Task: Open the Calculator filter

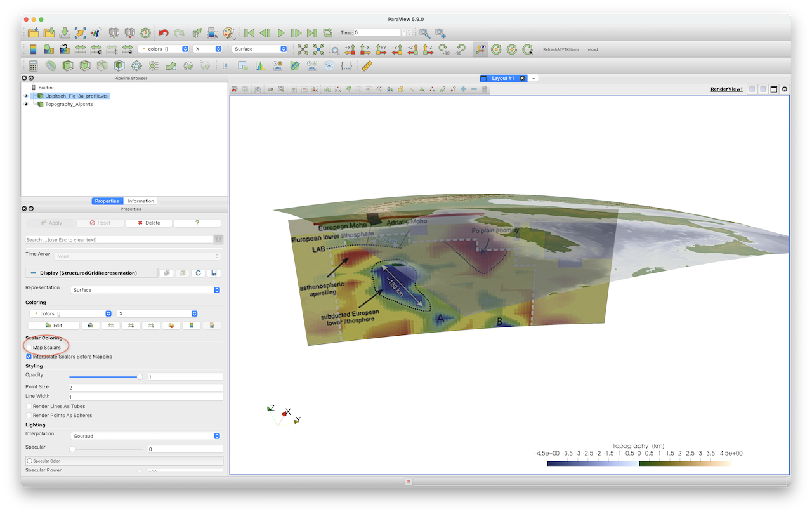Action: (x=33, y=65)
